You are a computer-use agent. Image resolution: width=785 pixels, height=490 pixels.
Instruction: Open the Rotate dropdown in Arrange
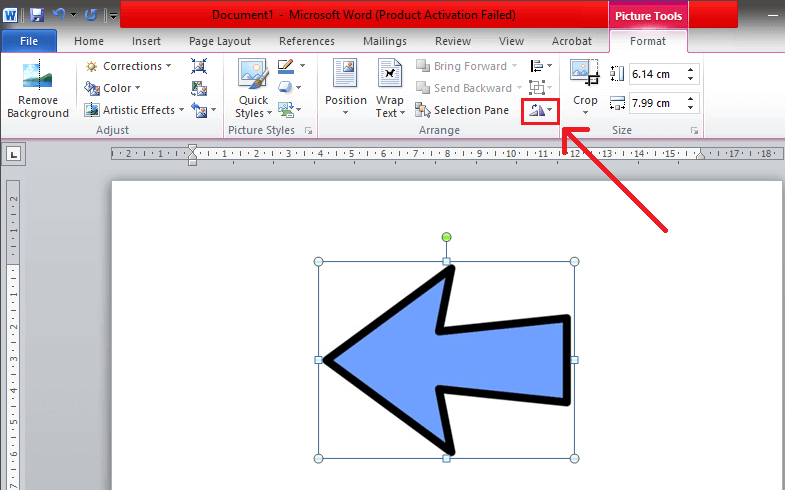pos(540,110)
